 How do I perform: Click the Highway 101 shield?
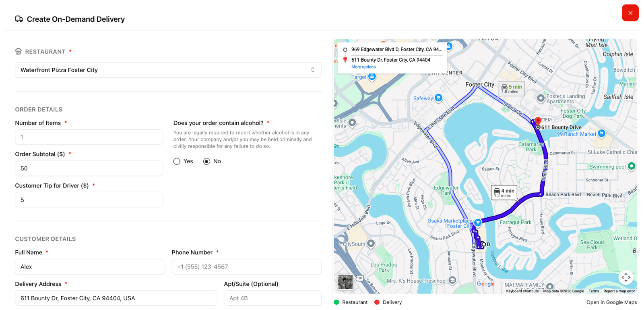pos(359,278)
